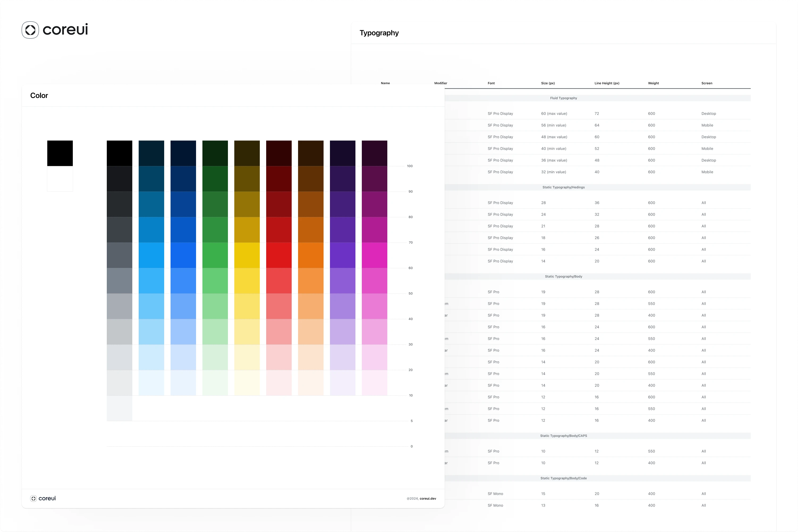Click the color scale label 5
Screen dimensions: 798x532
tap(412, 421)
